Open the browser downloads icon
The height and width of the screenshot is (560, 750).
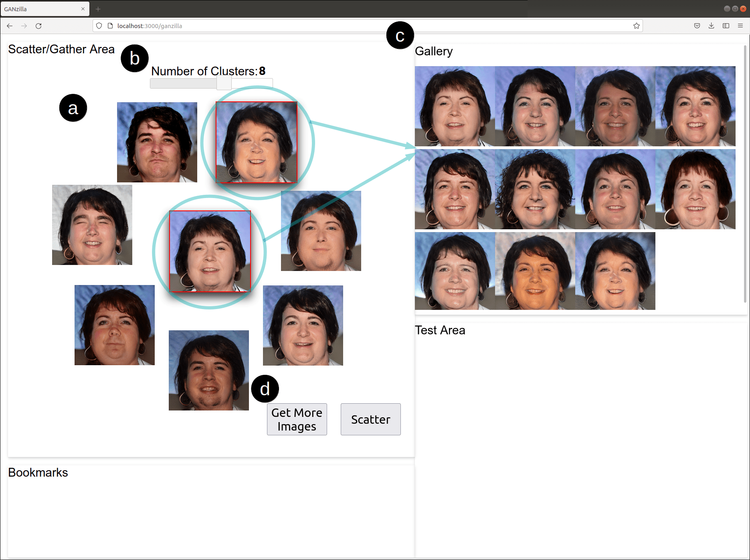tap(711, 26)
